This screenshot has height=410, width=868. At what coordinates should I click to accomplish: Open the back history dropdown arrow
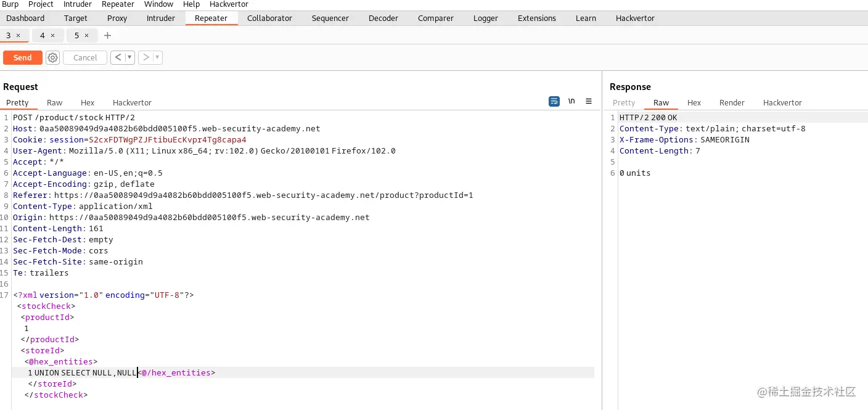click(x=129, y=57)
